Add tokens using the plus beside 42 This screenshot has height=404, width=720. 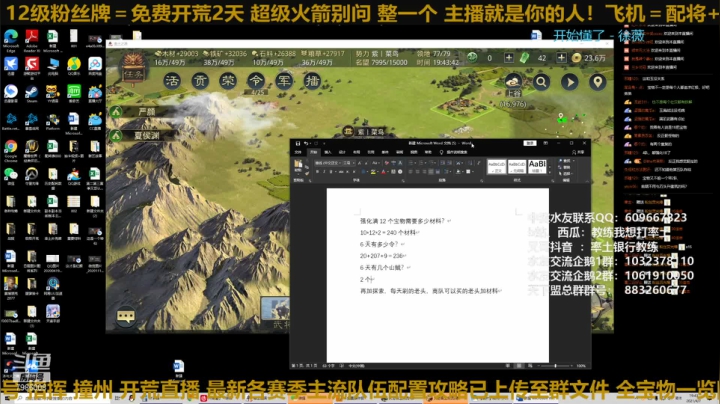pyautogui.click(x=561, y=58)
